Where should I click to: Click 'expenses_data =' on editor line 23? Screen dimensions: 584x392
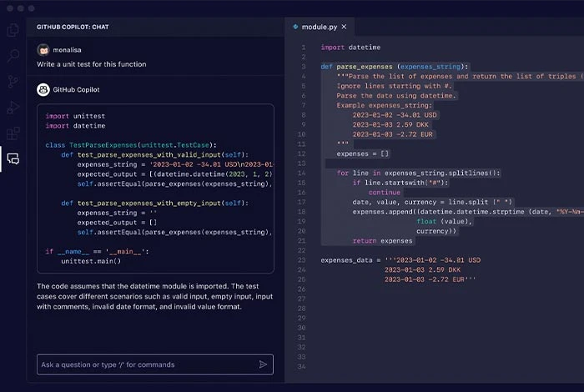(x=350, y=260)
